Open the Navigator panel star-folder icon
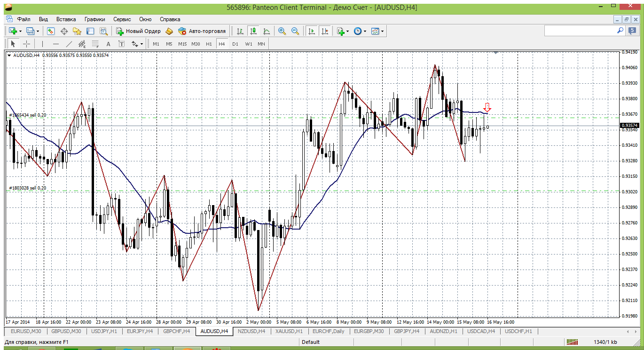Screen dimensions: 644x350 click(77, 31)
